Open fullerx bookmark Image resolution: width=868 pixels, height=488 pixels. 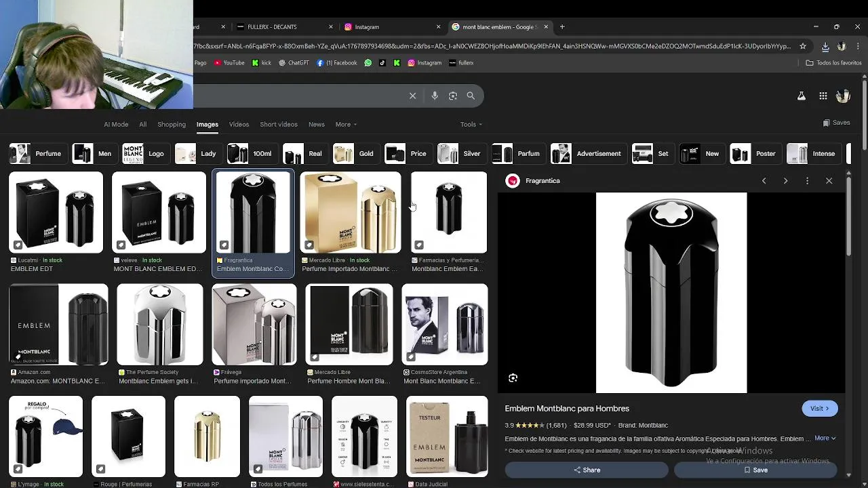(461, 62)
